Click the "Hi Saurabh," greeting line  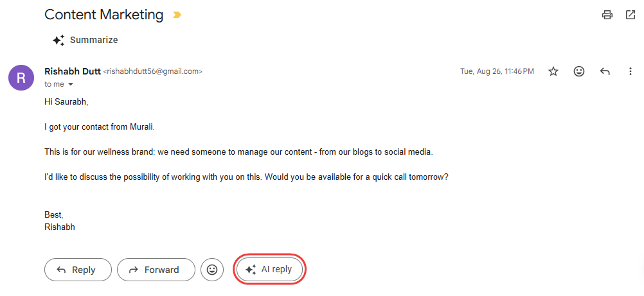click(66, 101)
